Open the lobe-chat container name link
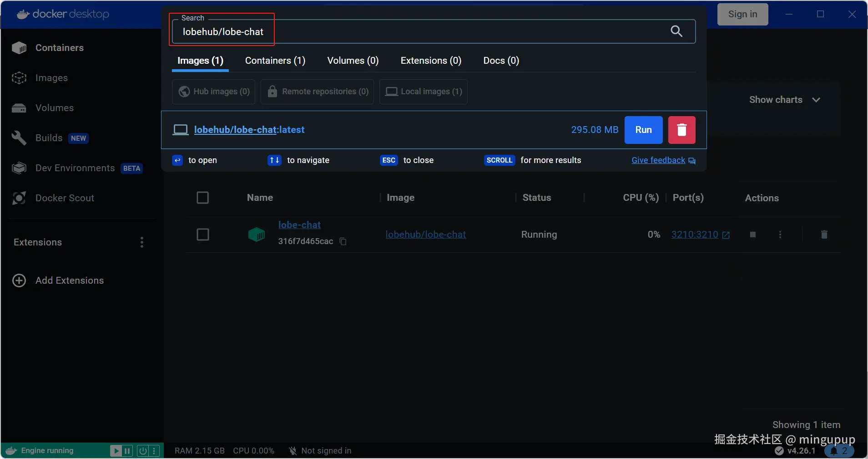The image size is (868, 459). click(299, 225)
